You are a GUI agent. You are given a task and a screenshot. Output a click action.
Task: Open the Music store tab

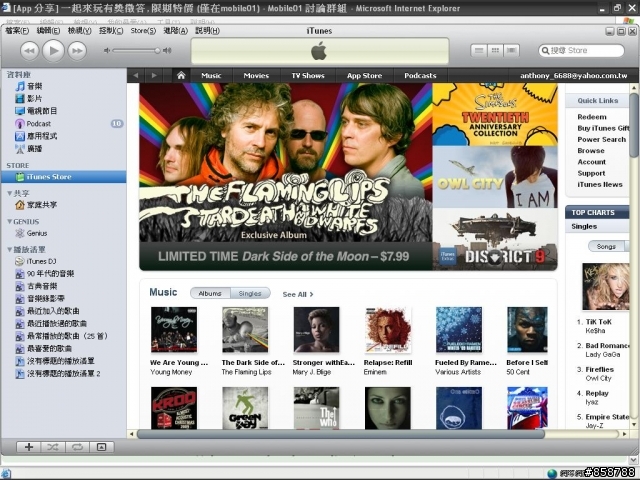click(211, 76)
